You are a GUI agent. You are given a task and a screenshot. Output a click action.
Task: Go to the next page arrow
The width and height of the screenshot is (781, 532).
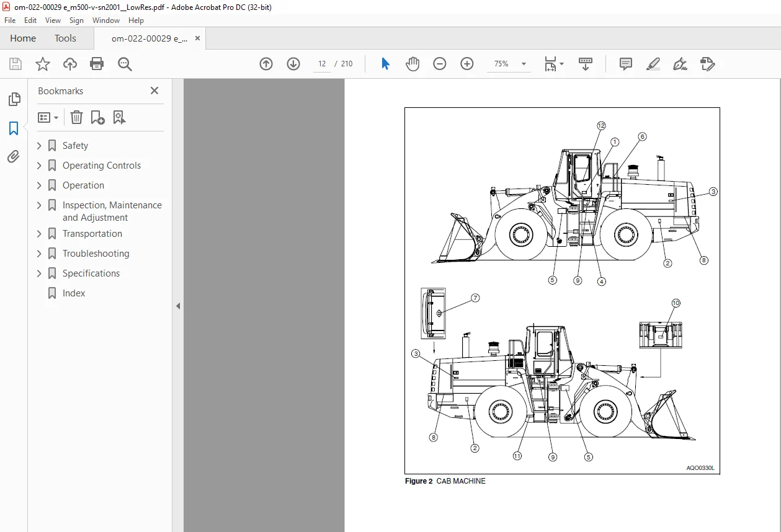293,64
